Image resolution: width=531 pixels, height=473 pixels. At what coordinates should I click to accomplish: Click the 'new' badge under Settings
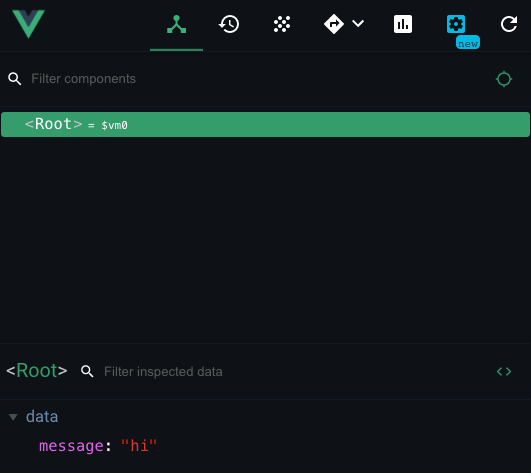click(x=468, y=43)
